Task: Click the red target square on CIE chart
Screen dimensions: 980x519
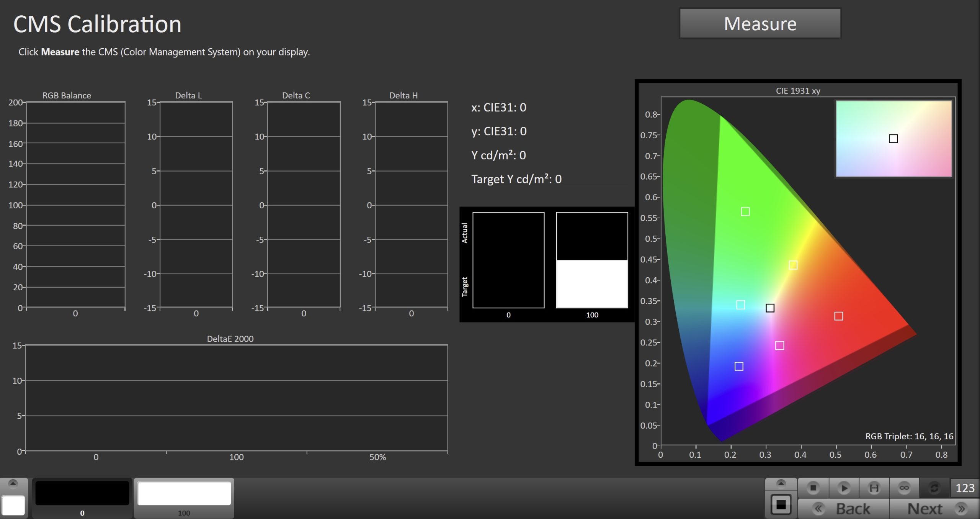Action: pos(838,316)
